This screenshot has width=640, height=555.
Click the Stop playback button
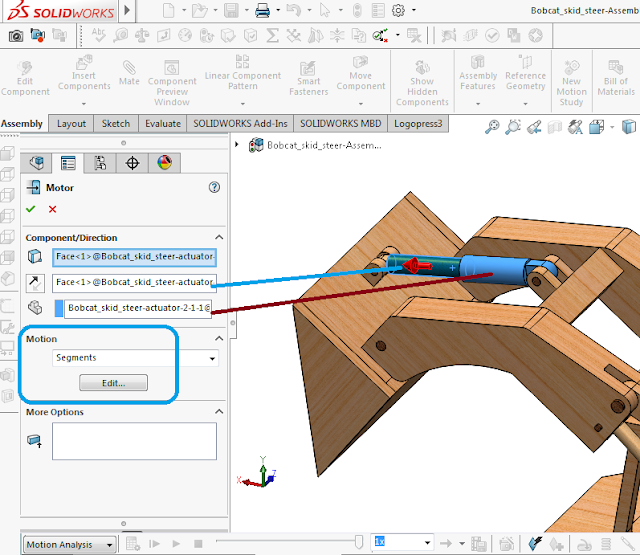click(x=198, y=544)
